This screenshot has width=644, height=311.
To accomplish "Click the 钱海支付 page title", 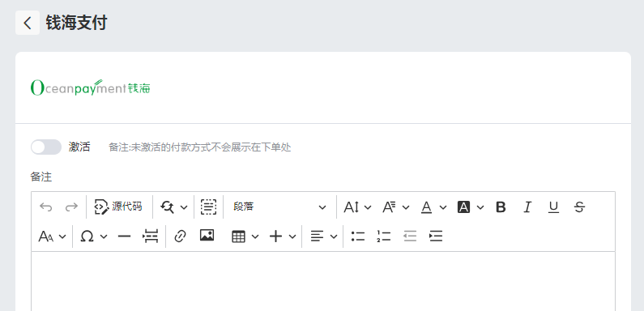I will pyautogui.click(x=76, y=23).
